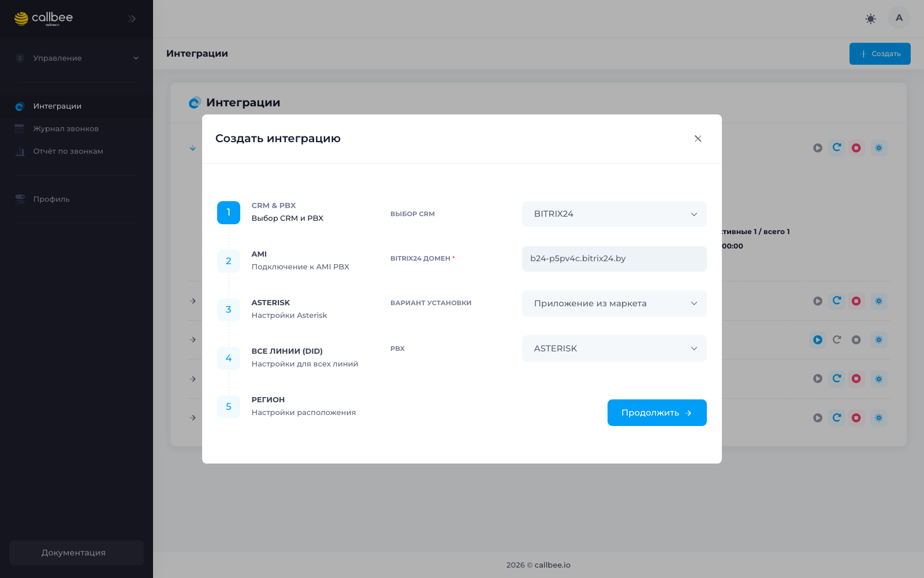Expand the stopped integration row arrow
The image size is (924, 578).
pyautogui.click(x=193, y=340)
